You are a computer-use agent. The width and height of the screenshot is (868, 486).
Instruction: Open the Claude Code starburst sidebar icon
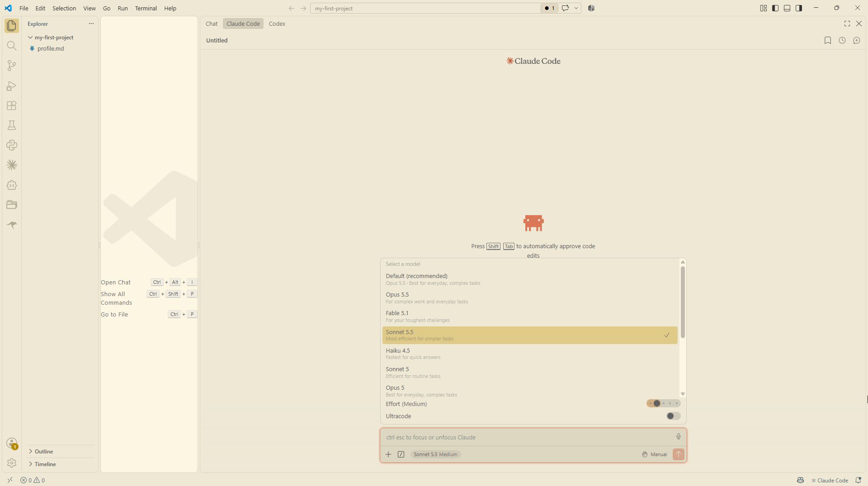click(x=12, y=165)
